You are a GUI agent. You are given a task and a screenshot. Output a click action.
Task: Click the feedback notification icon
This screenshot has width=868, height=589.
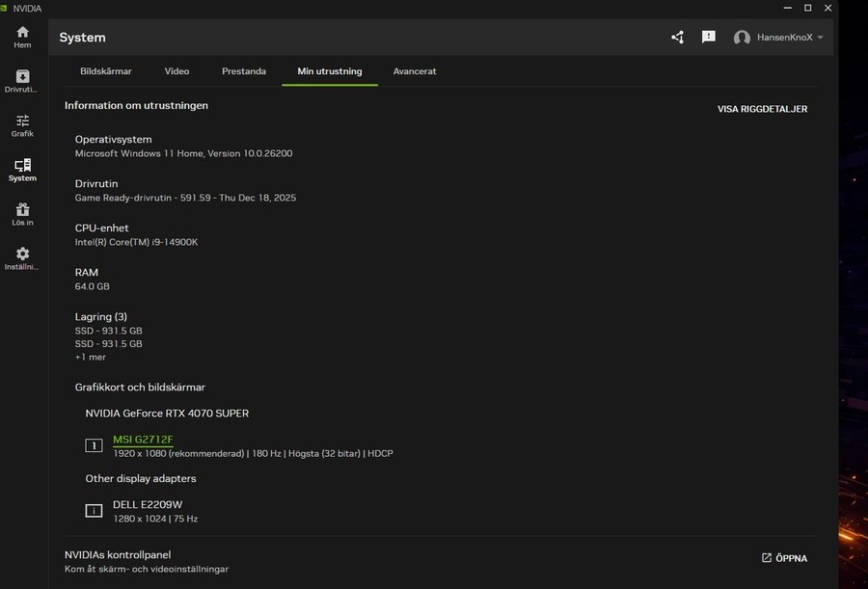click(709, 38)
